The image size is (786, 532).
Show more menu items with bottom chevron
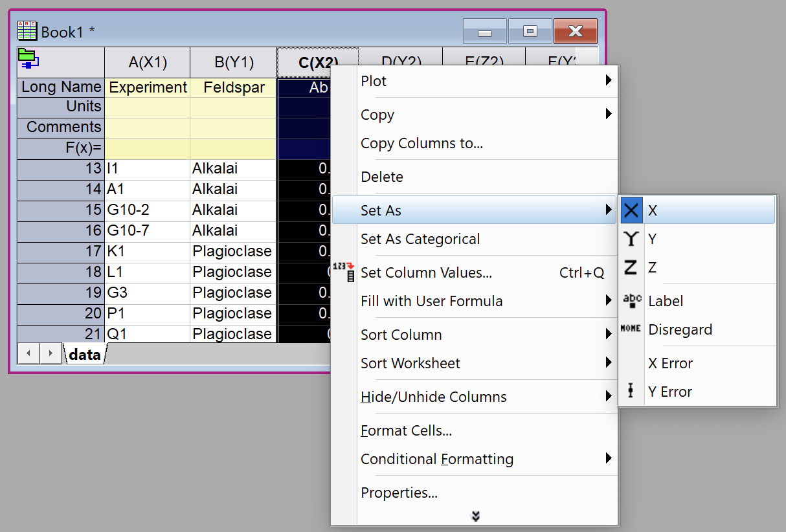475,516
